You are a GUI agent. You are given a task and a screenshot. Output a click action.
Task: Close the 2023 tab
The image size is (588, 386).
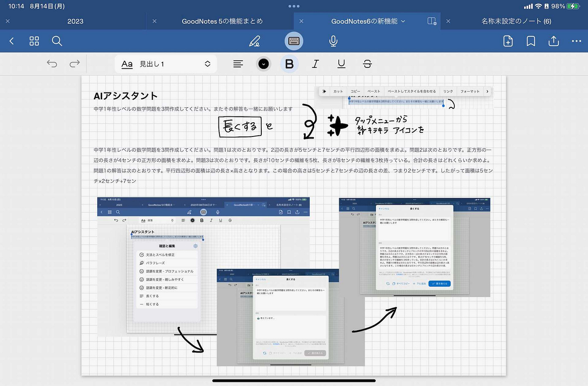(8, 21)
